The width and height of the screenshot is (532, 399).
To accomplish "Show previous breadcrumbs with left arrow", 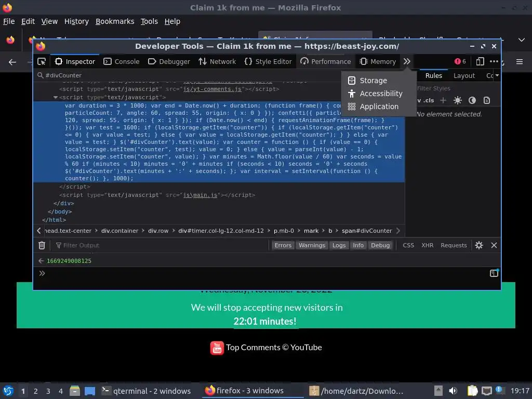I will point(38,231).
